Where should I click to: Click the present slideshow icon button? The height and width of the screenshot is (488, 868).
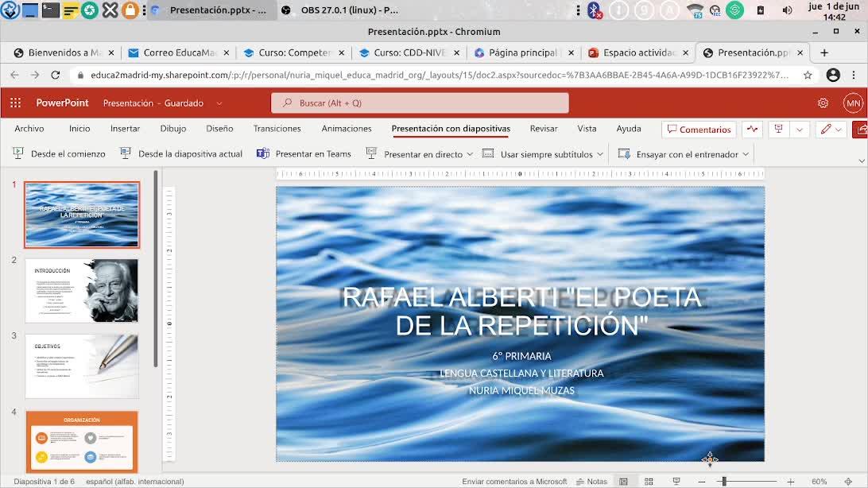[778, 129]
